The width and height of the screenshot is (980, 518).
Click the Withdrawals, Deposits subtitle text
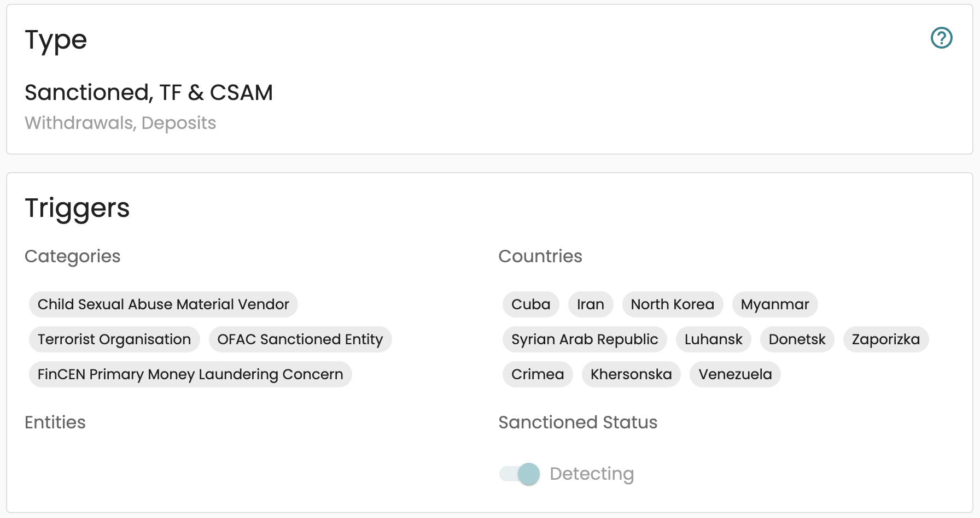pyautogui.click(x=120, y=123)
